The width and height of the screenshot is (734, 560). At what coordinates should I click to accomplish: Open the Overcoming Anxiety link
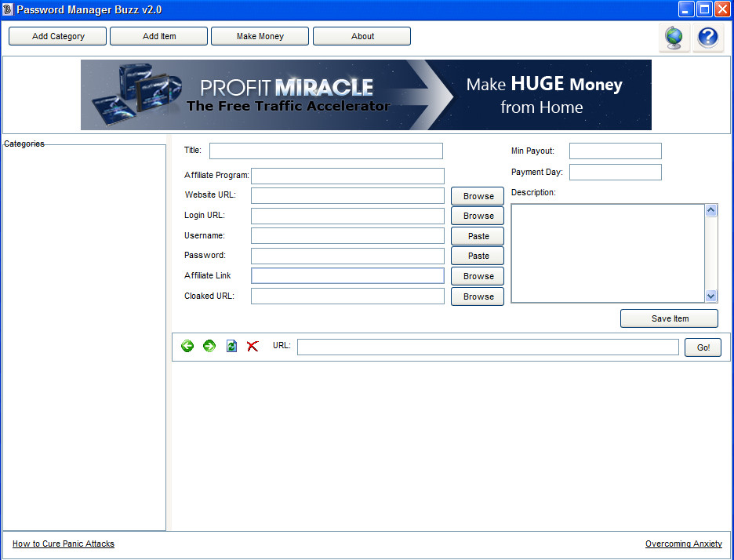pos(684,544)
